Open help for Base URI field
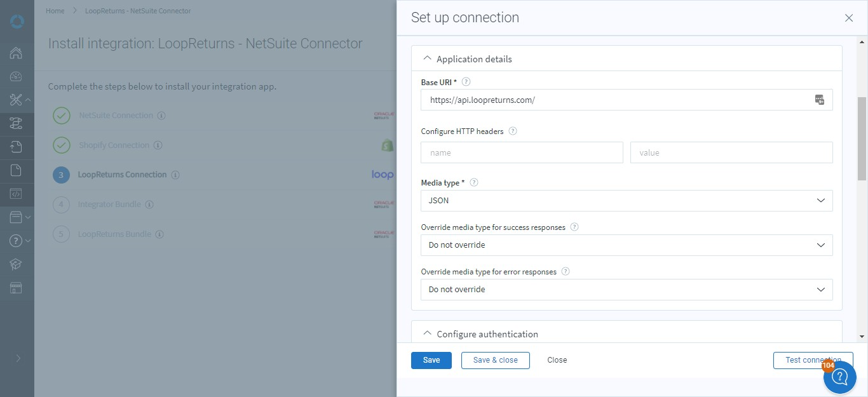 pos(466,82)
